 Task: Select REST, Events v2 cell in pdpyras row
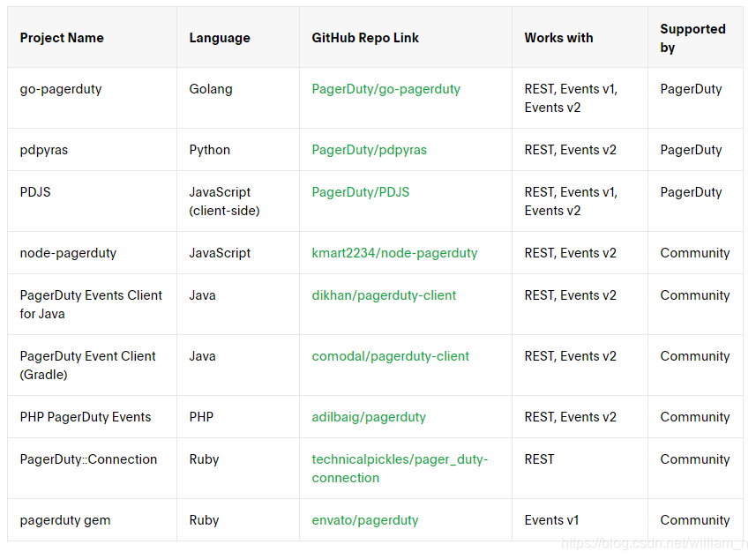(x=580, y=150)
